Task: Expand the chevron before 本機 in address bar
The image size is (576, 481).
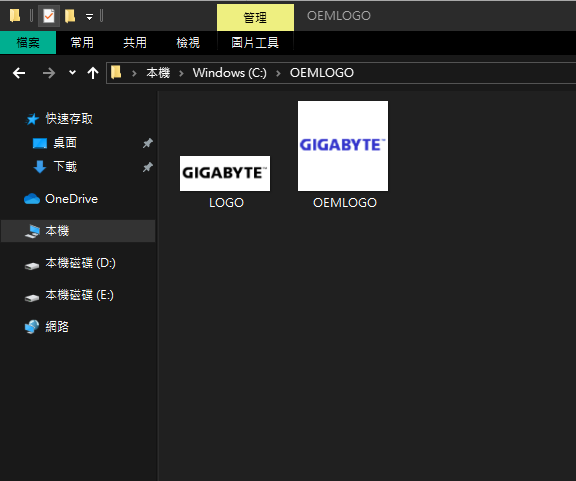Action: click(134, 73)
